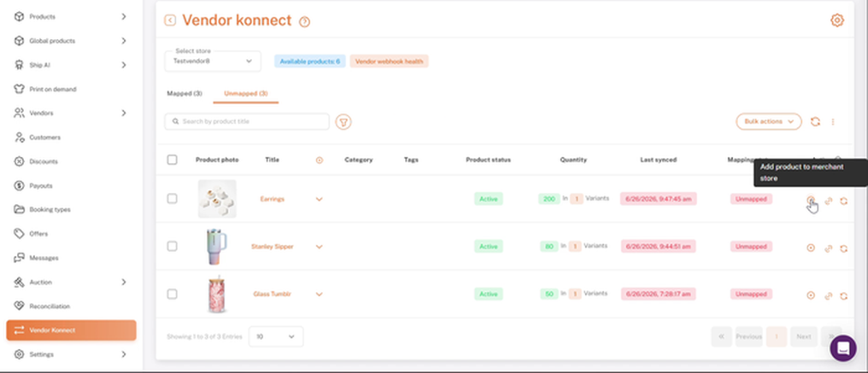
Task: Open Payouts in the sidebar
Action: [x=40, y=185]
